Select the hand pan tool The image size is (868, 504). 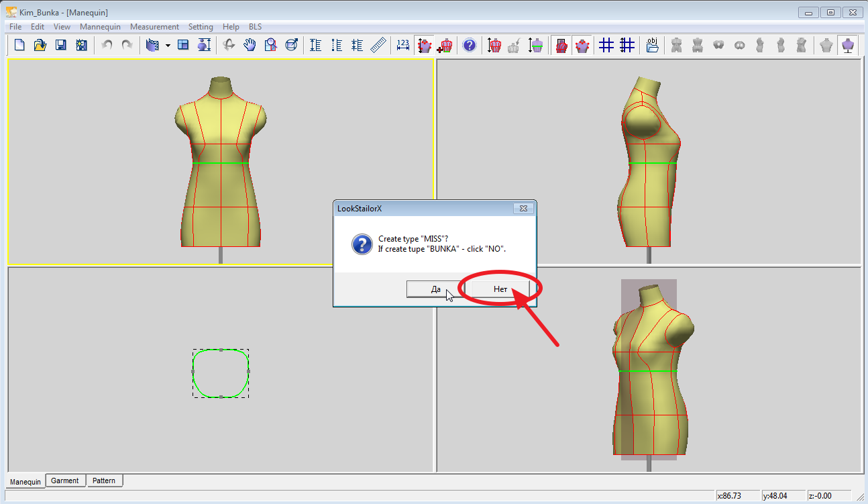(x=250, y=45)
